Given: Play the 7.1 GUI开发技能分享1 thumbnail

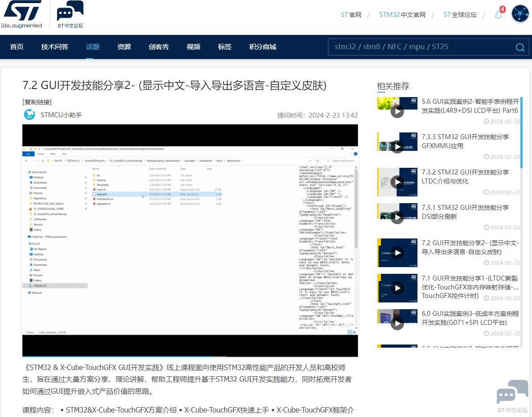Looking at the screenshot, I should 397,288.
